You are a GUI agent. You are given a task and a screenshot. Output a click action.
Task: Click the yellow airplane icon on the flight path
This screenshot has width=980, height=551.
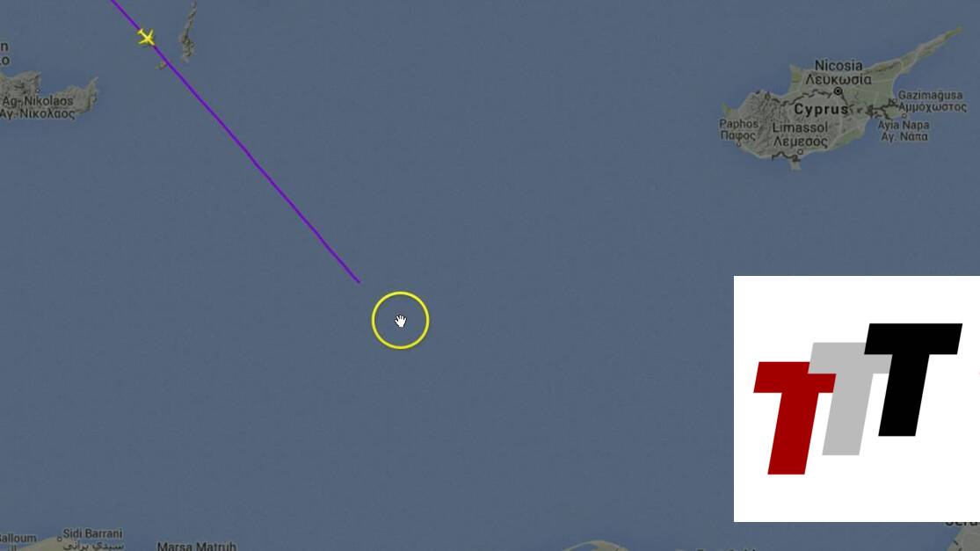click(x=146, y=38)
